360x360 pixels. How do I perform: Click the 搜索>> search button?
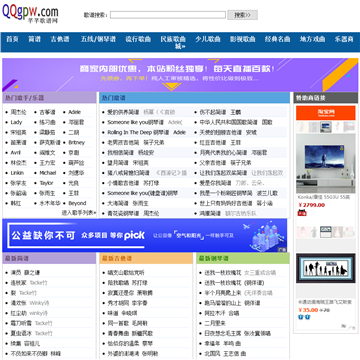242,15
